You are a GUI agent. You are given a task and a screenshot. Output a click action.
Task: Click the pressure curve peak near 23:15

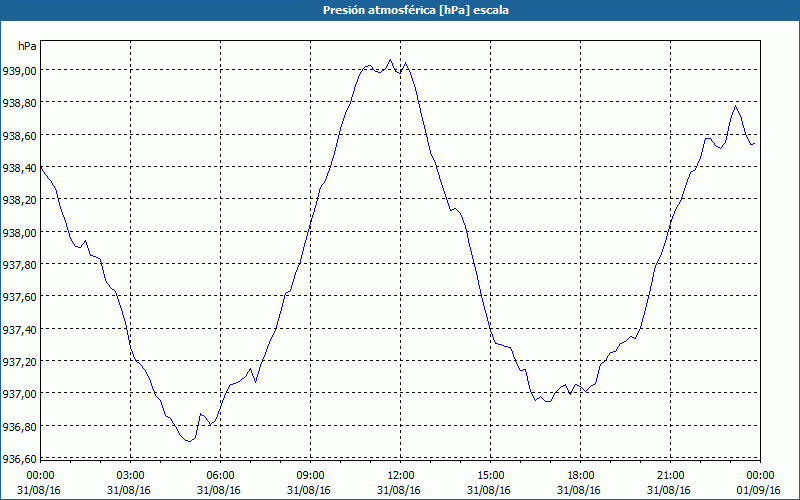click(735, 106)
